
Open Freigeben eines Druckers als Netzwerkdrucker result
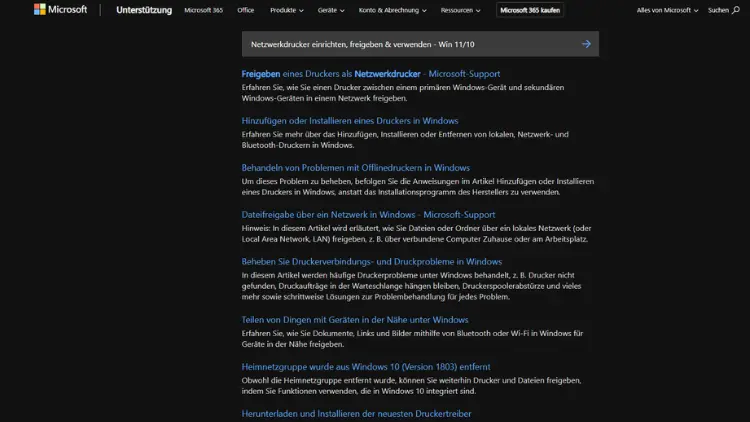[371, 74]
